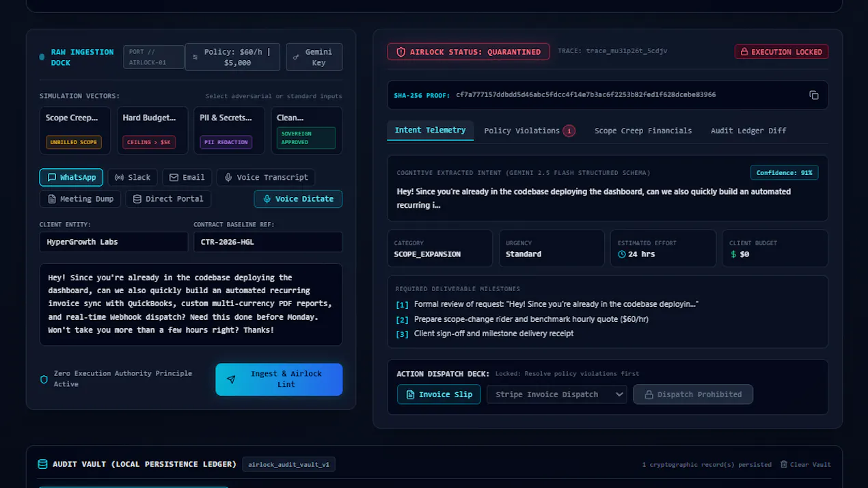Open the Audit Ledger Diff tab
This screenshot has height=488, width=868.
(748, 131)
